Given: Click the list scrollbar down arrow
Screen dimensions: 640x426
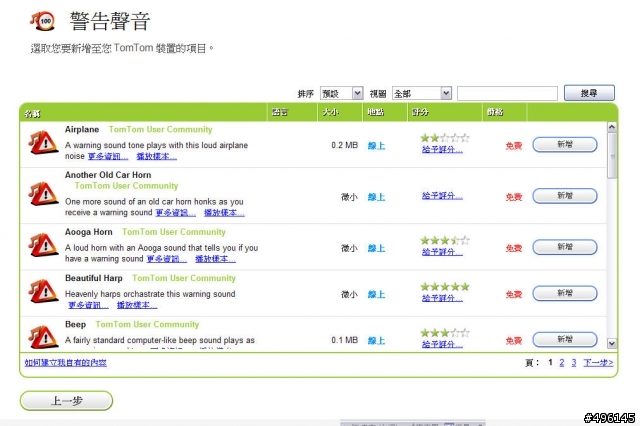Looking at the screenshot, I should [x=611, y=343].
